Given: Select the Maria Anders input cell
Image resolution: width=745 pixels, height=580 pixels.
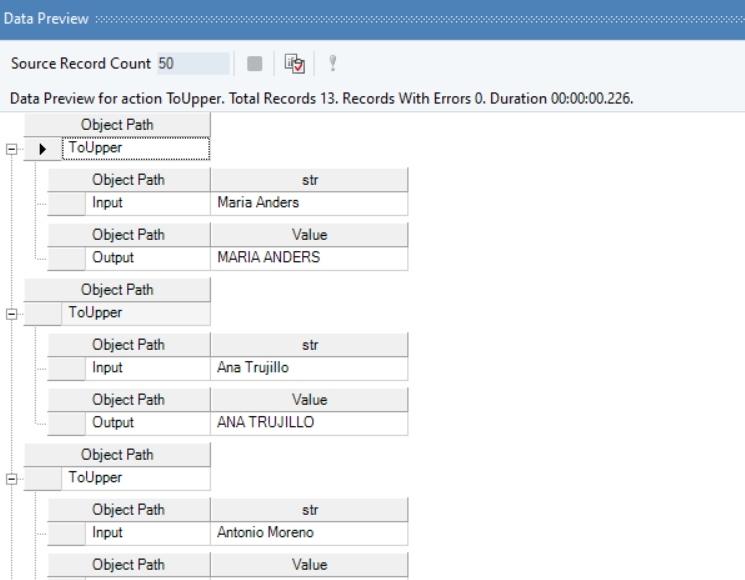Looking at the screenshot, I should (309, 203).
